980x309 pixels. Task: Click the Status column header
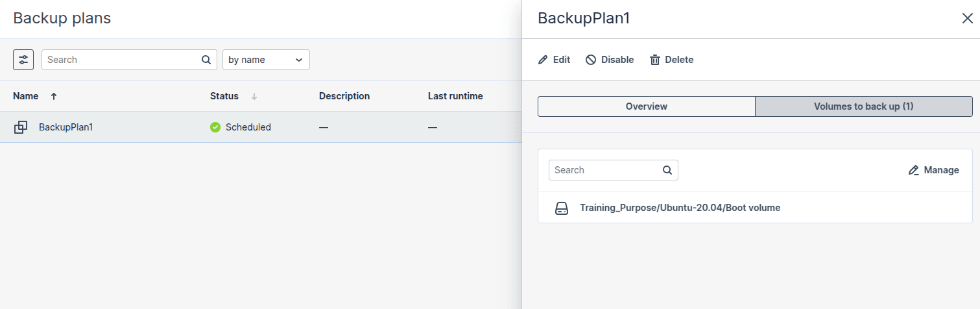[224, 96]
